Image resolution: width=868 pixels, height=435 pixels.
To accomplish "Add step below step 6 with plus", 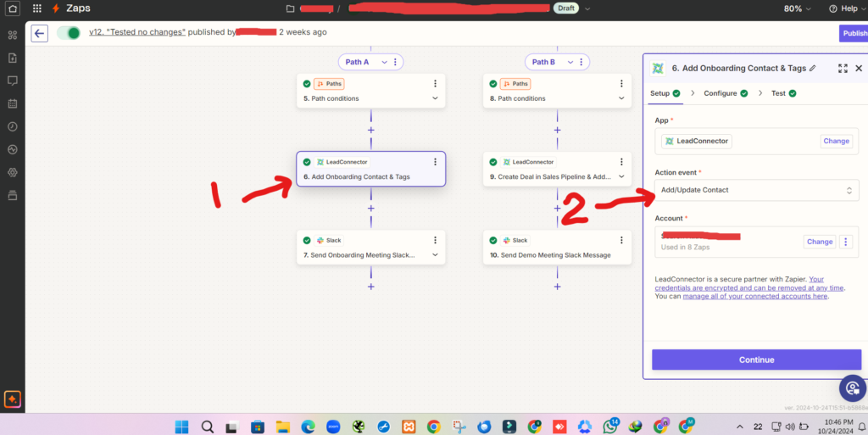I will click(x=371, y=208).
